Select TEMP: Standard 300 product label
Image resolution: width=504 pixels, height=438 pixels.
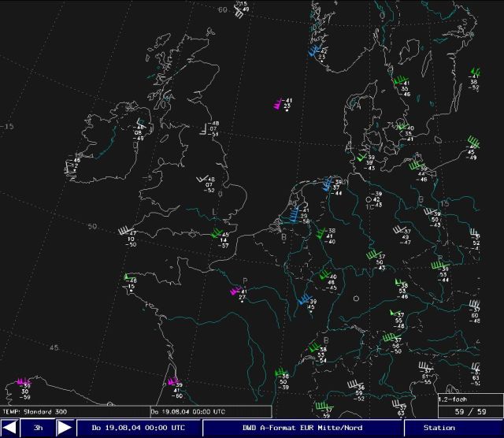[33, 411]
